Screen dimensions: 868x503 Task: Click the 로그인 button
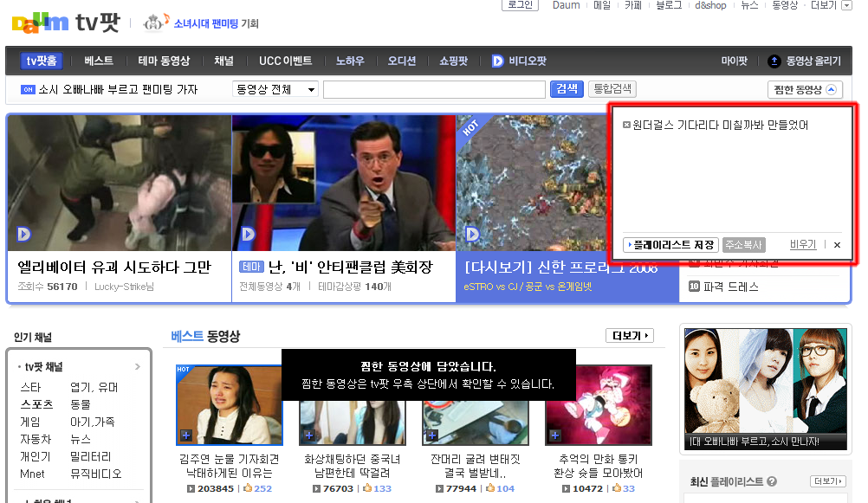tap(520, 5)
